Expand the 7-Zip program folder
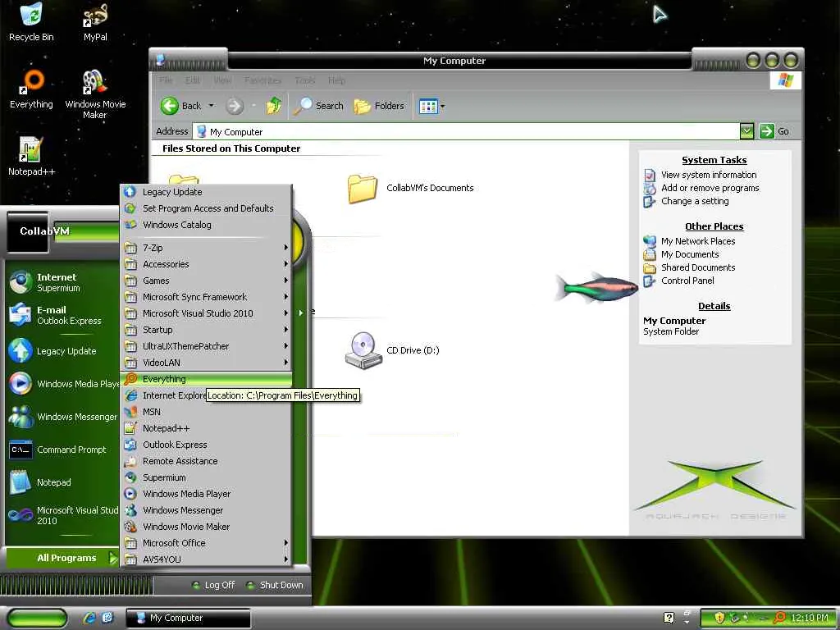 click(x=206, y=248)
